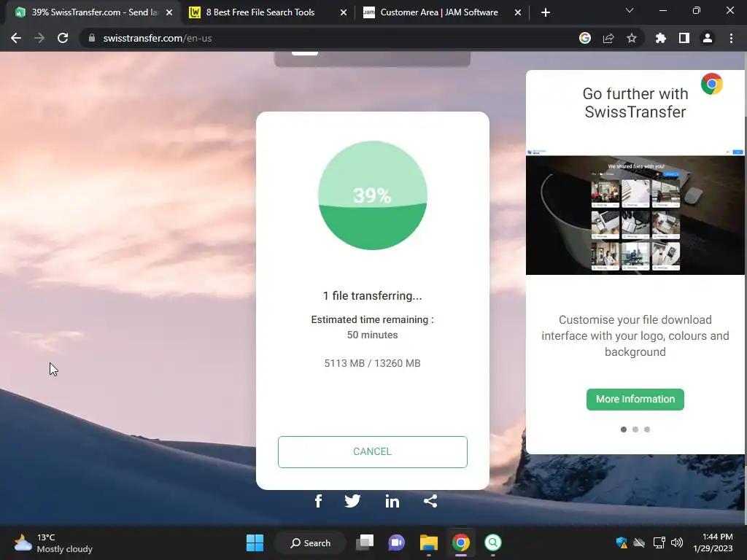This screenshot has height=560, width=747.
Task: Open the green search app on taskbar
Action: click(493, 542)
